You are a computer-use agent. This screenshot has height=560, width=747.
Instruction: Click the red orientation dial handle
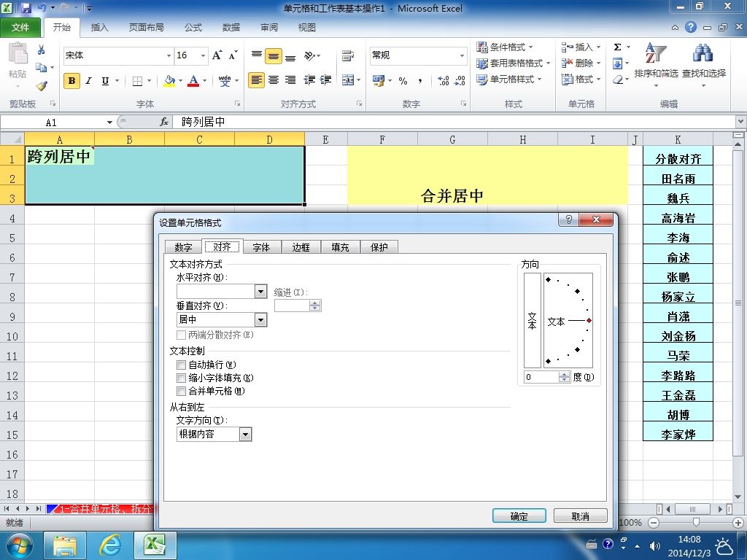coord(589,321)
